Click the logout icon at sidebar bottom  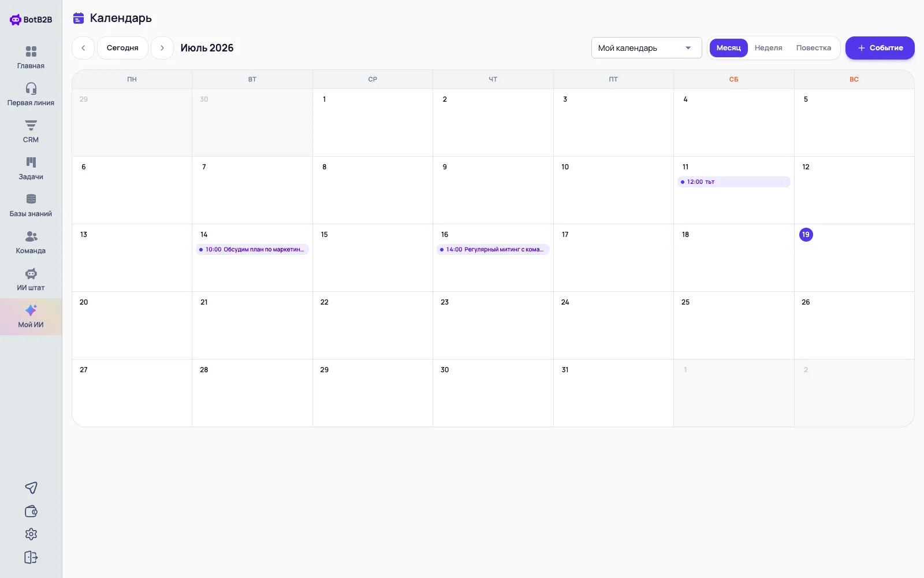pos(31,557)
